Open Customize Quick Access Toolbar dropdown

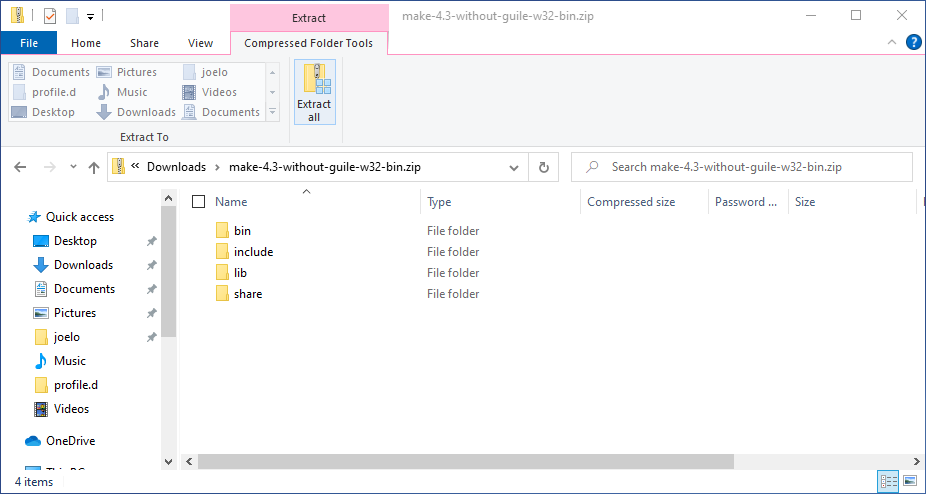coord(90,17)
